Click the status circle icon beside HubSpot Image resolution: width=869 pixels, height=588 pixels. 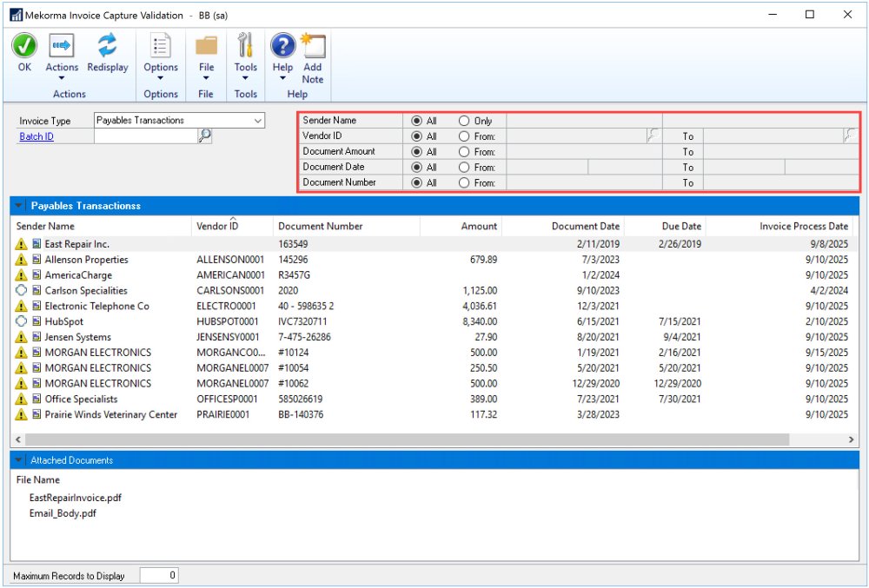coord(21,321)
